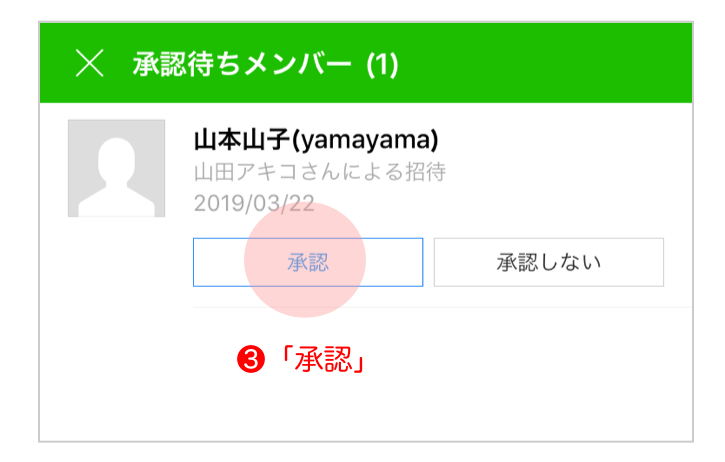Click the inviter name 山田アキコ
Image resolution: width=725 pixels, height=462 pixels.
click(x=247, y=172)
